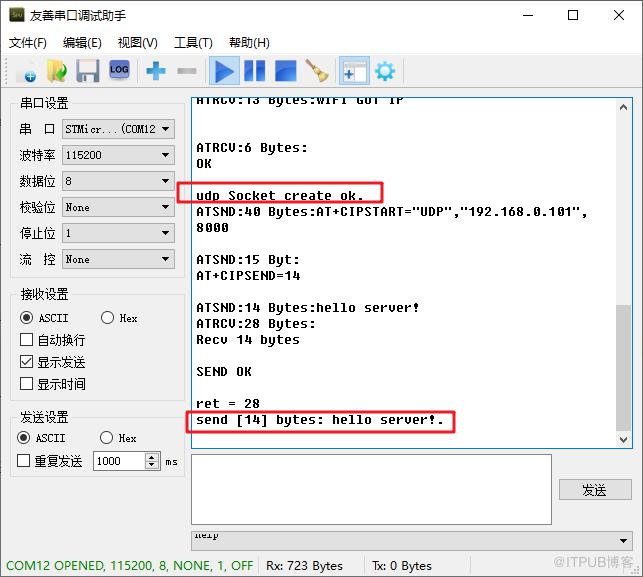Close the 友善串口调试助手 window
643x577 pixels.
619,16
